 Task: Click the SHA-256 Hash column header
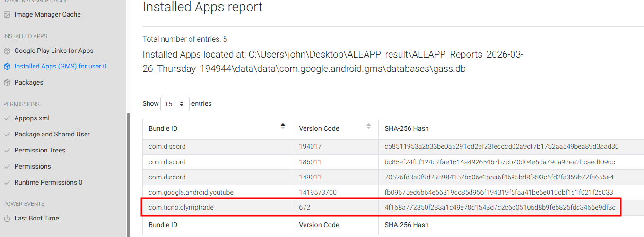point(407,128)
